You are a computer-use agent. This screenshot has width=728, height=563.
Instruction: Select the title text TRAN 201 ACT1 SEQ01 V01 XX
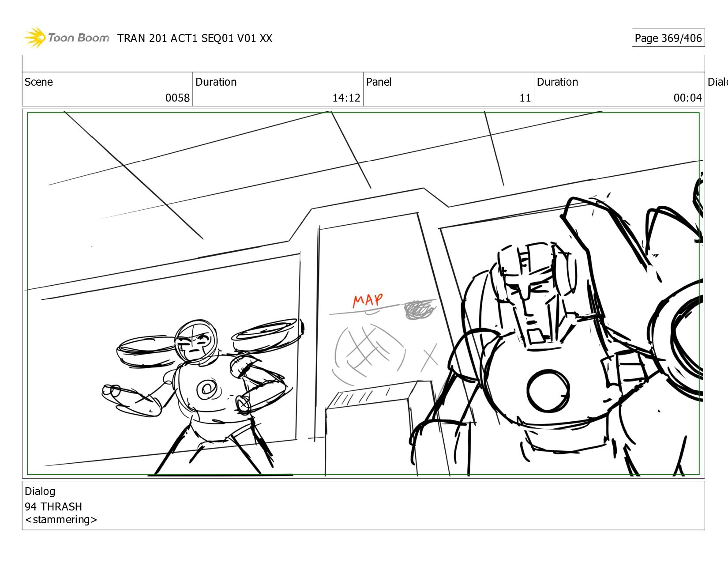tap(195, 38)
